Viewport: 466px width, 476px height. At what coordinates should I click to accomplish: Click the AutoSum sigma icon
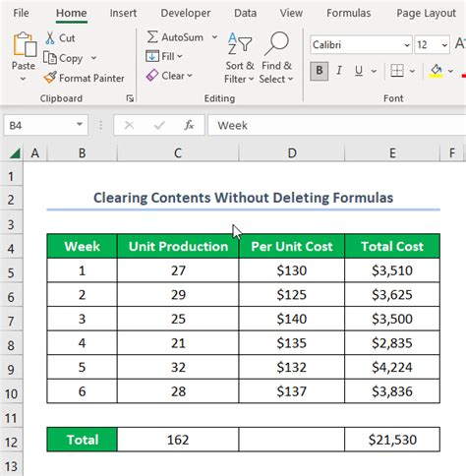152,37
